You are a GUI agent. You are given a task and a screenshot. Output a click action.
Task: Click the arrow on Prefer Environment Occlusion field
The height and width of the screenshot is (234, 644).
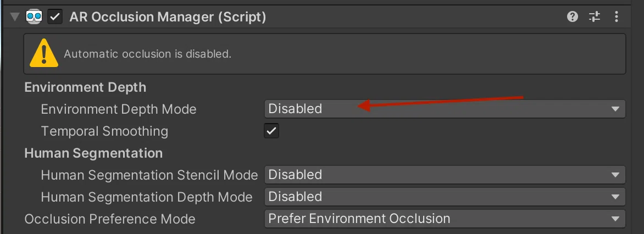pyautogui.click(x=615, y=219)
